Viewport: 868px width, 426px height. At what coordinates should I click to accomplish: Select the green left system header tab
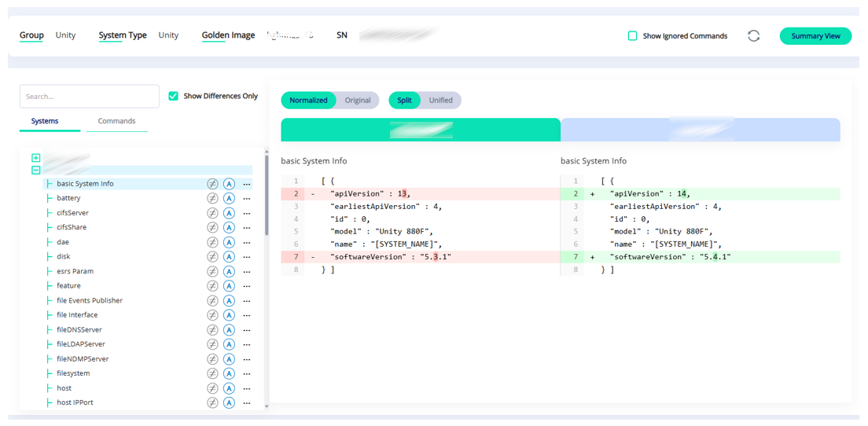coord(421,130)
